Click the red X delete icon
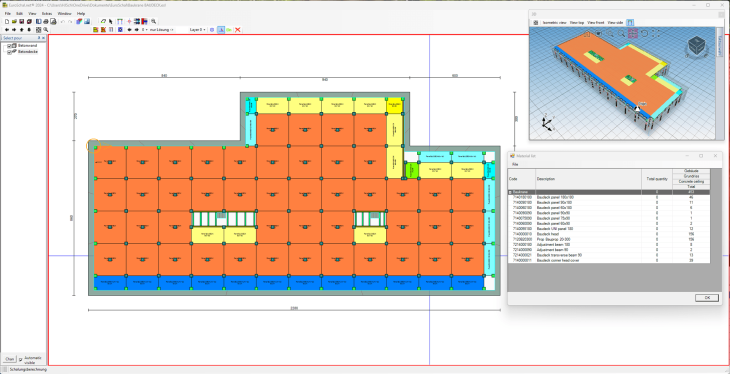This screenshot has height=374, width=730. click(237, 30)
